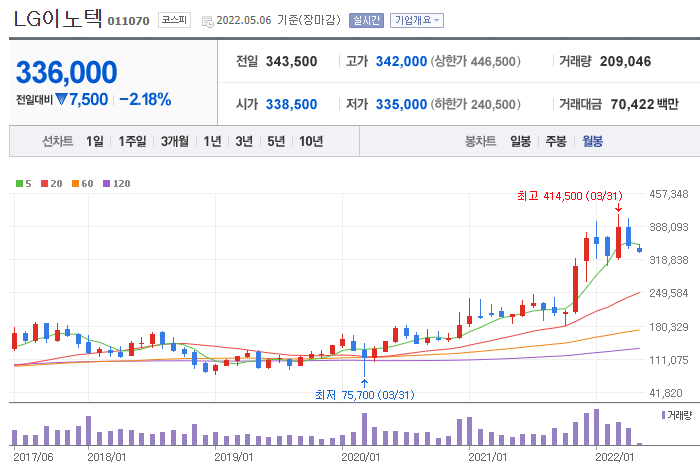700x476 pixels.
Task: Click the orange 60 moving average legend
Action: coord(83,184)
